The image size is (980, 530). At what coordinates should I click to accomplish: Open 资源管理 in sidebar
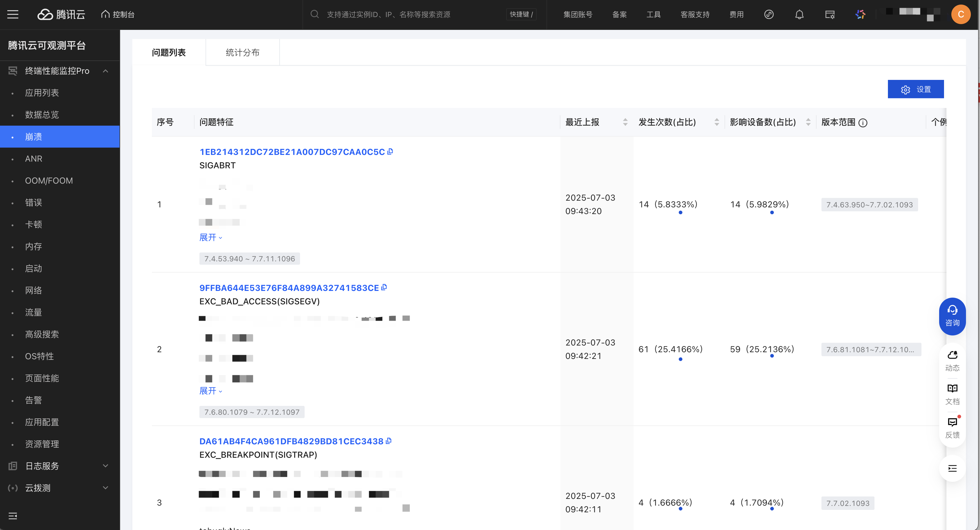pyautogui.click(x=42, y=444)
